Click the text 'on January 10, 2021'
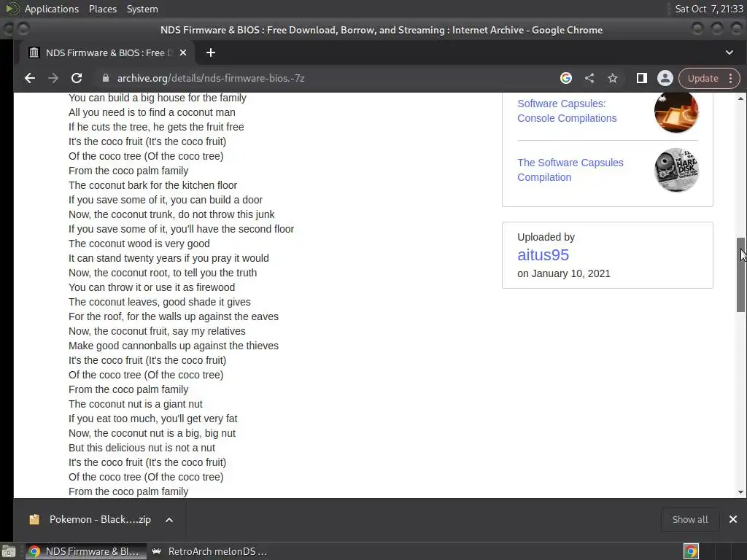This screenshot has height=560, width=747. (564, 274)
